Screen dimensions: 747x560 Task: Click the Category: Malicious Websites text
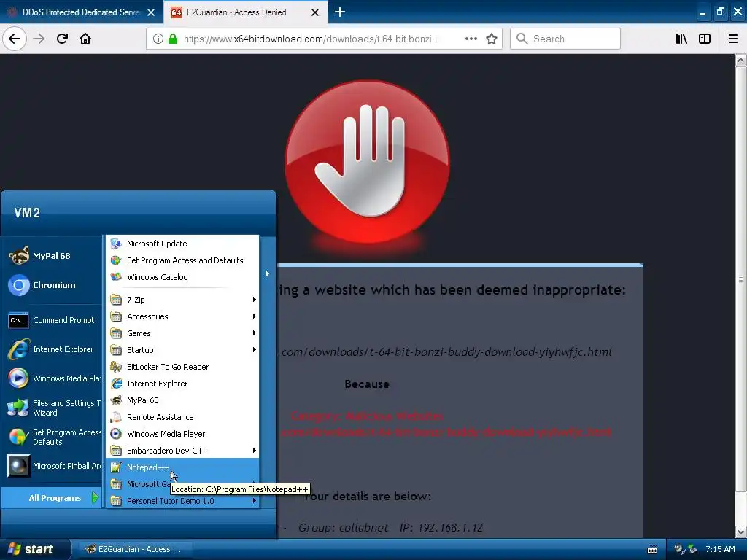pos(367,416)
